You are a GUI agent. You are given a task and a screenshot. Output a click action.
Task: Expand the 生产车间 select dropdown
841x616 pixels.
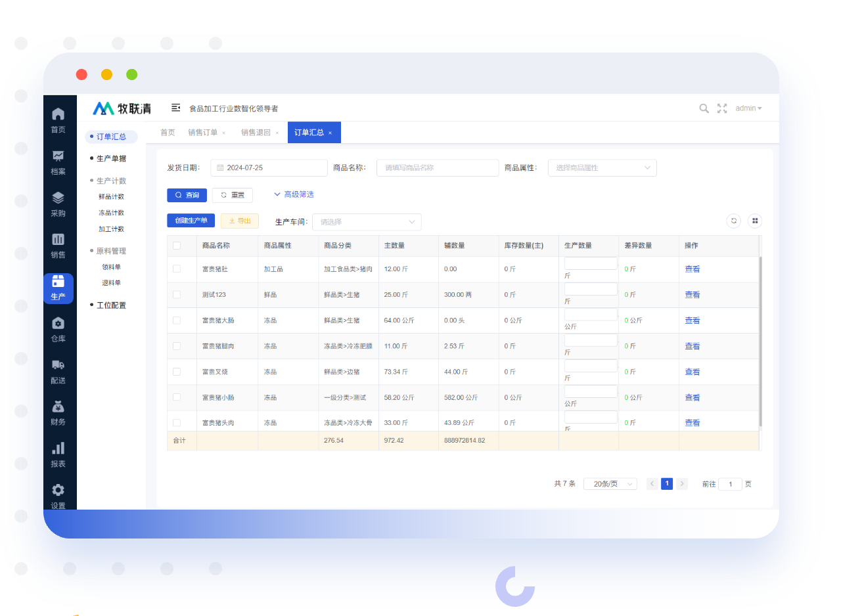point(367,222)
